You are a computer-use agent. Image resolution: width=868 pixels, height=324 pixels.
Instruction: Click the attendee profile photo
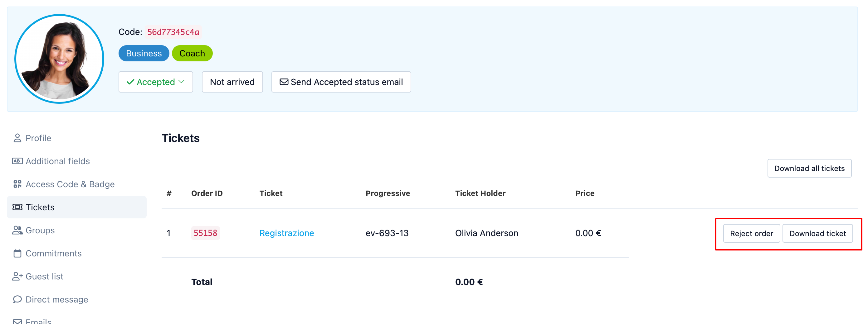point(59,59)
